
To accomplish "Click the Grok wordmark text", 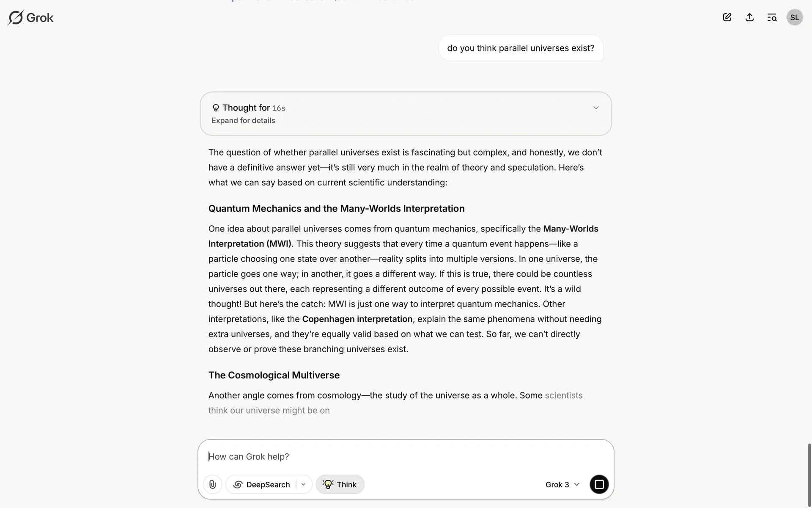I will 40,18.
